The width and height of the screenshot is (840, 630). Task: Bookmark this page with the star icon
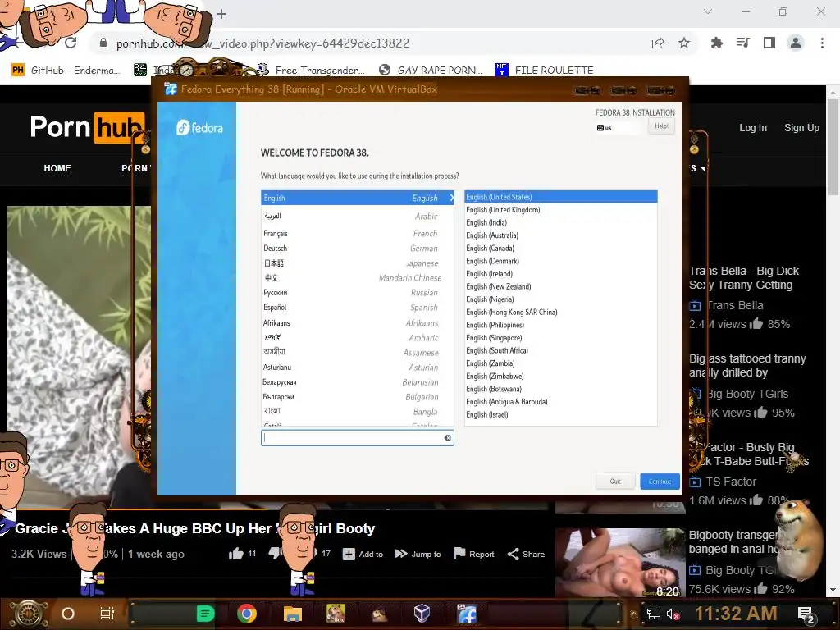684,43
